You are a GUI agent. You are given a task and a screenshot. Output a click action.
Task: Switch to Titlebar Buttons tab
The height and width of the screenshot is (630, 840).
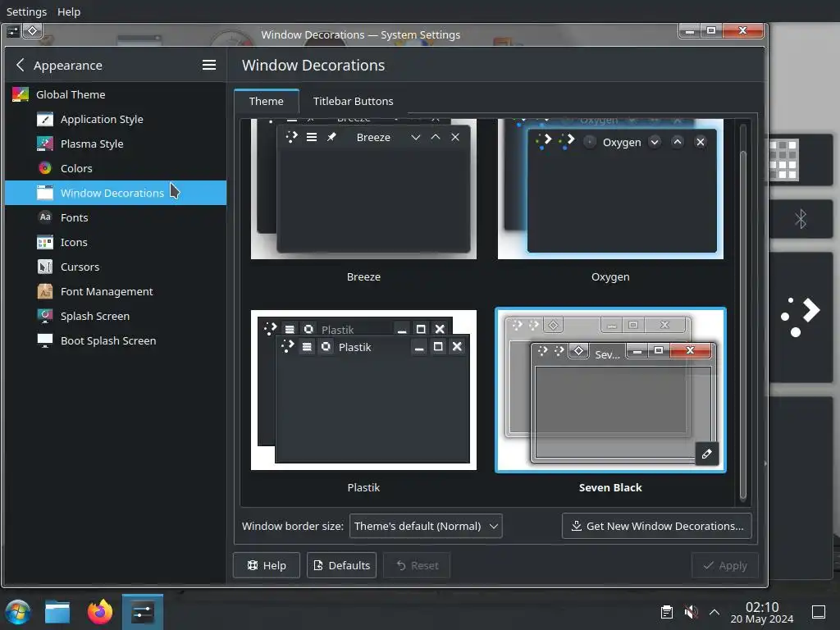click(x=353, y=101)
